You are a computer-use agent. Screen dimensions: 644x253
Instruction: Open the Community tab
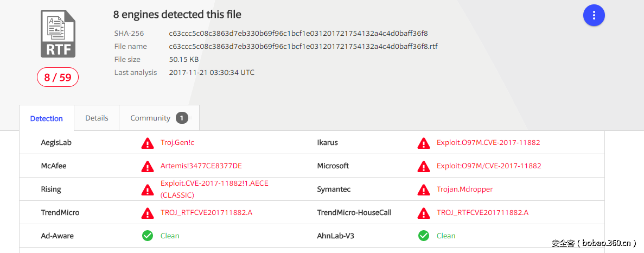(150, 118)
